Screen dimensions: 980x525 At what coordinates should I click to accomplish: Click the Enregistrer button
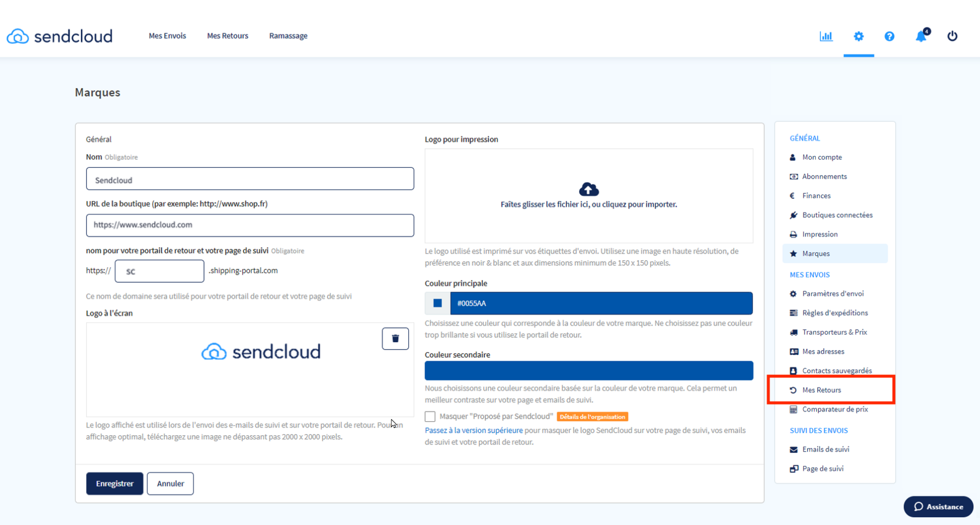(114, 483)
